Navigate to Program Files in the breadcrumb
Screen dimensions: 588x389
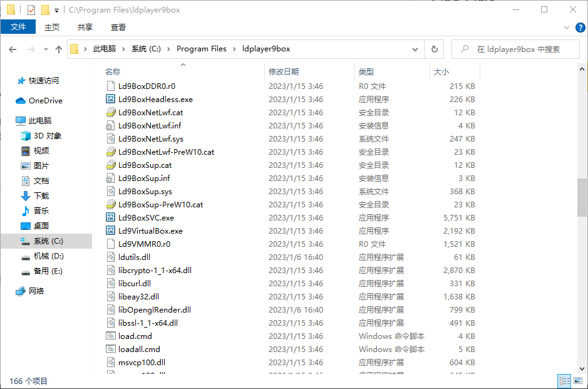[x=201, y=49]
